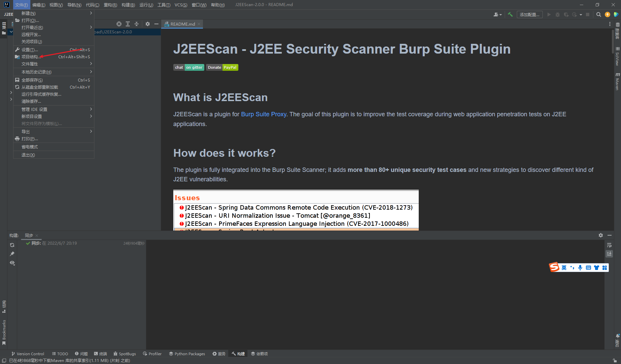Expand 新项目设置 submenu
The width and height of the screenshot is (621, 364).
click(x=54, y=116)
